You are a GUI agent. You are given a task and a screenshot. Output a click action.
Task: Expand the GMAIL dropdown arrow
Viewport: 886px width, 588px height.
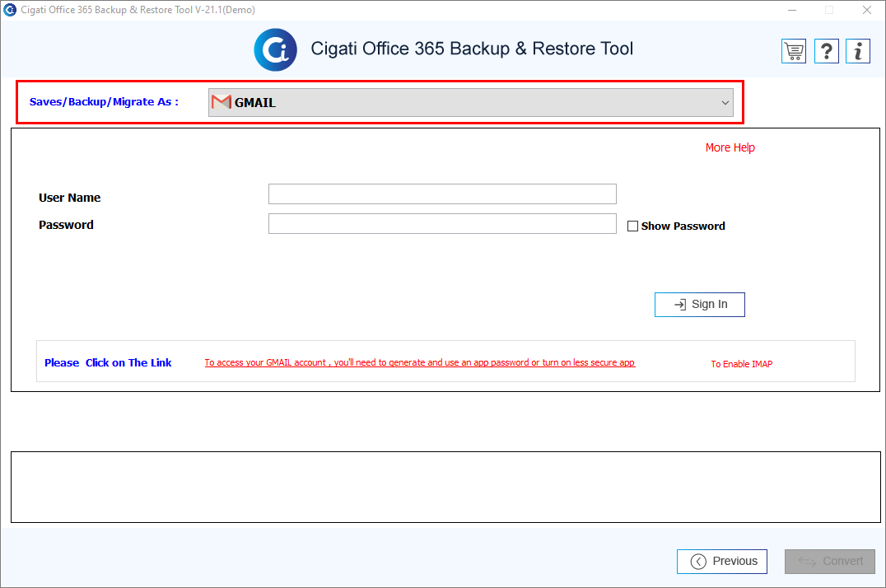point(725,103)
